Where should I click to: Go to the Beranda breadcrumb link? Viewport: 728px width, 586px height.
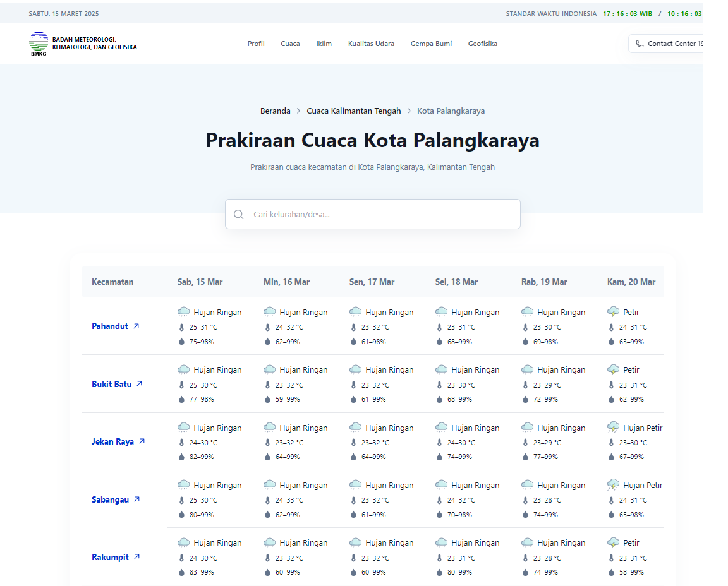(276, 111)
